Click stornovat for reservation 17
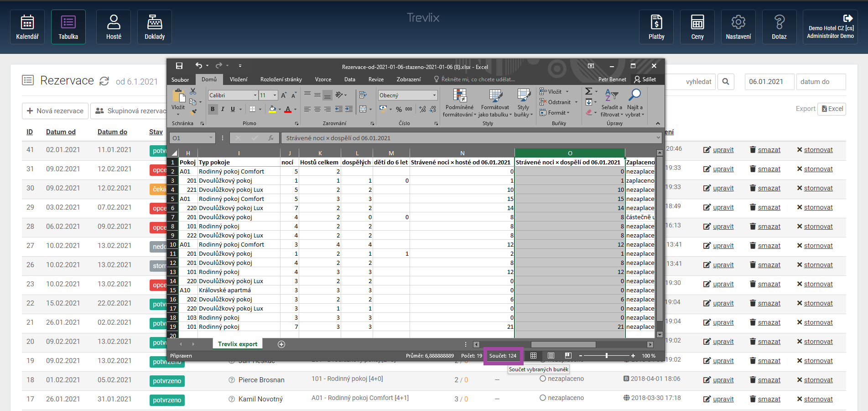868x411 pixels. tap(815, 399)
